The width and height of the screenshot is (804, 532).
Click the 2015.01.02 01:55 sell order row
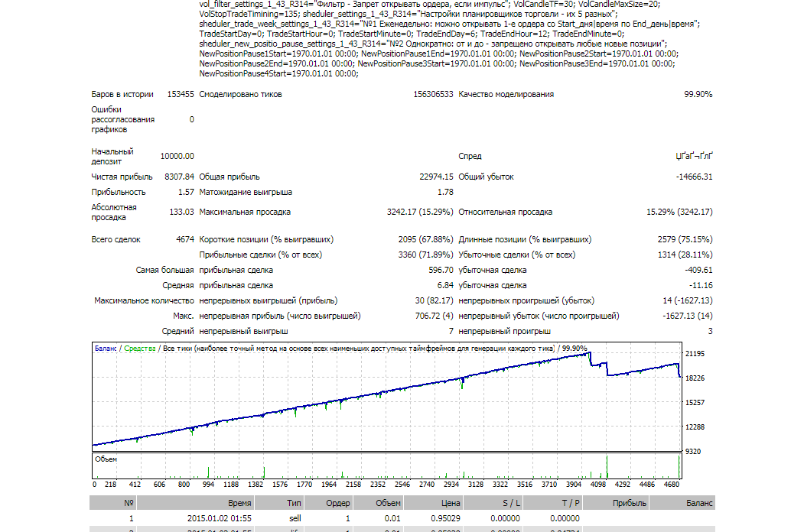402,518
